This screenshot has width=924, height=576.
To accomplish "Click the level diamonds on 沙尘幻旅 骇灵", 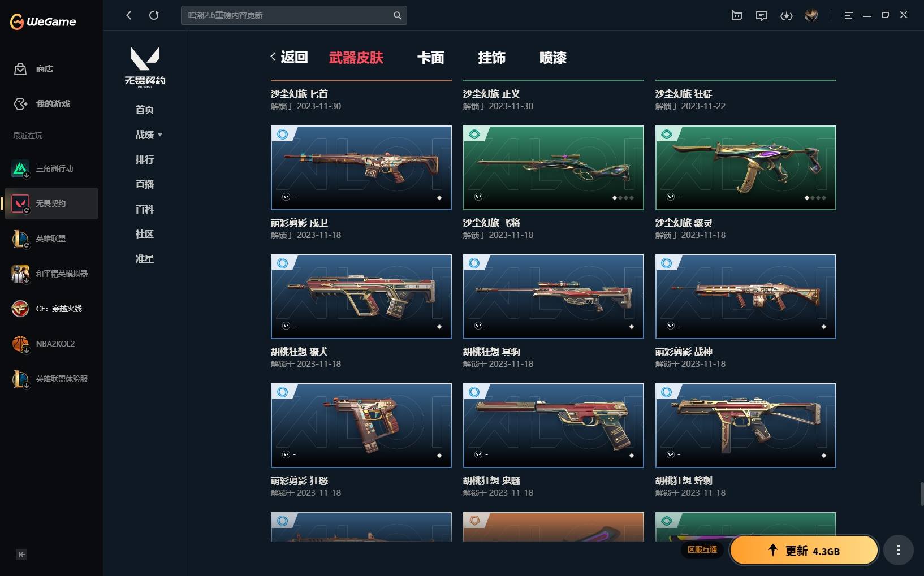I will [x=815, y=198].
